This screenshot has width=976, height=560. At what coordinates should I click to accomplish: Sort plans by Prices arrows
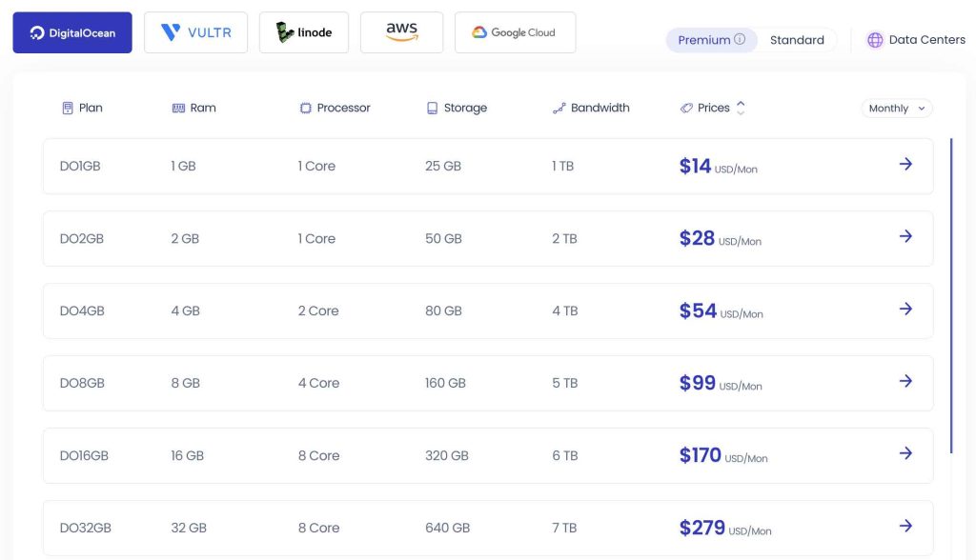pyautogui.click(x=740, y=108)
